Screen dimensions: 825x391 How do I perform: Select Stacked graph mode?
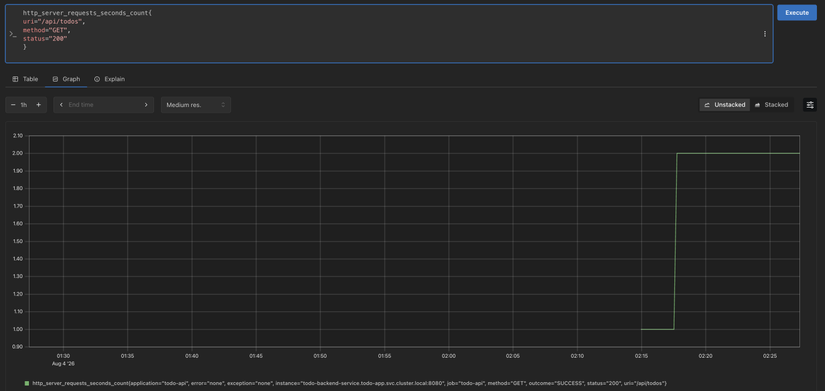(771, 105)
